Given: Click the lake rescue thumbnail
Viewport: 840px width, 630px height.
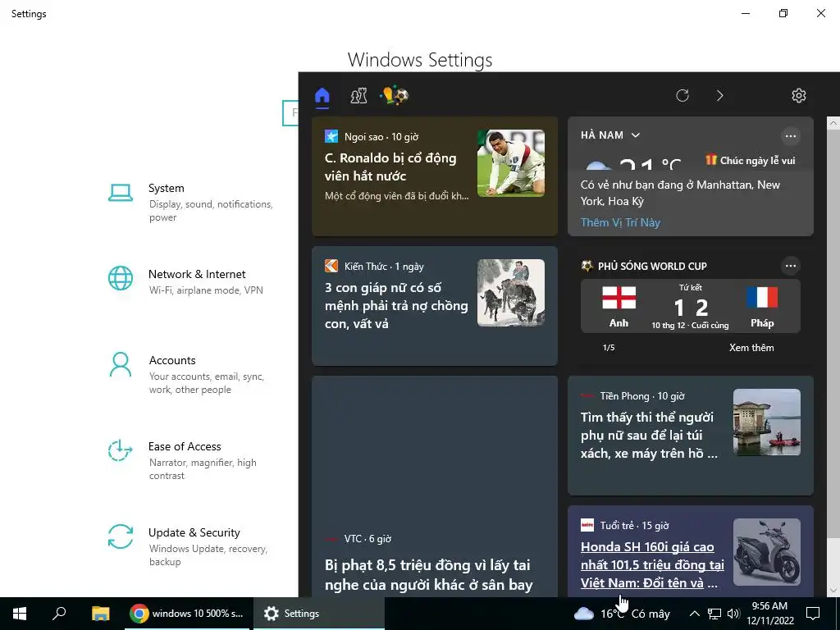Looking at the screenshot, I should click(767, 422).
